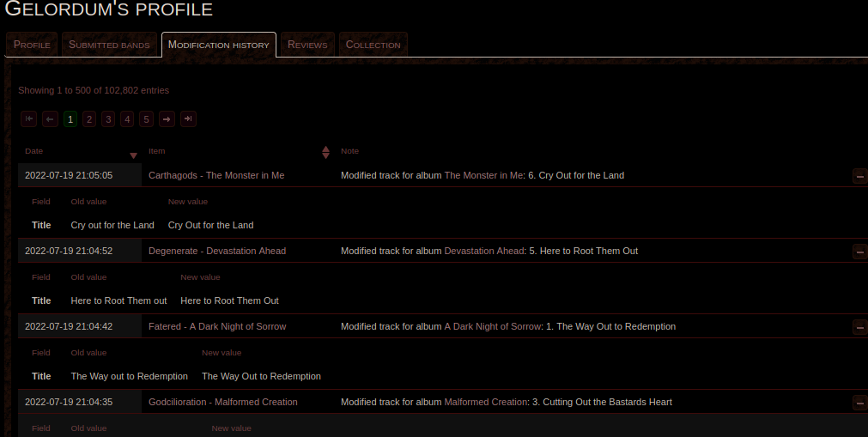Viewport: 868px width, 437px height.
Task: Select timestamp 2022-07-19 21:04:42
Action: [69, 327]
